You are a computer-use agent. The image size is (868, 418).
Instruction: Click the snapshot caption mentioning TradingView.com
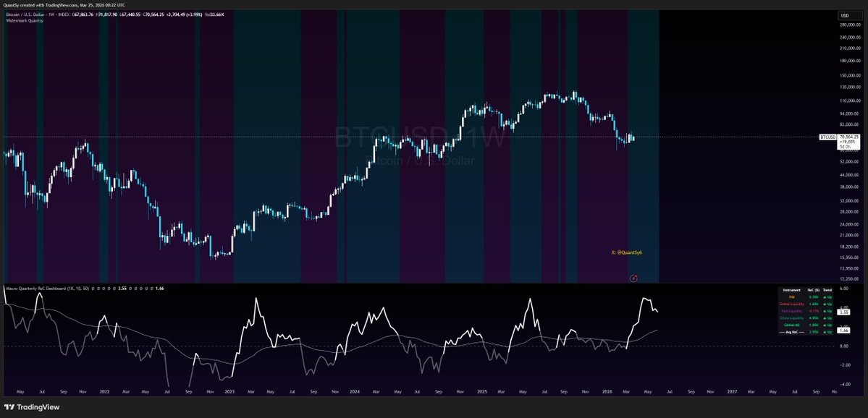[64, 5]
